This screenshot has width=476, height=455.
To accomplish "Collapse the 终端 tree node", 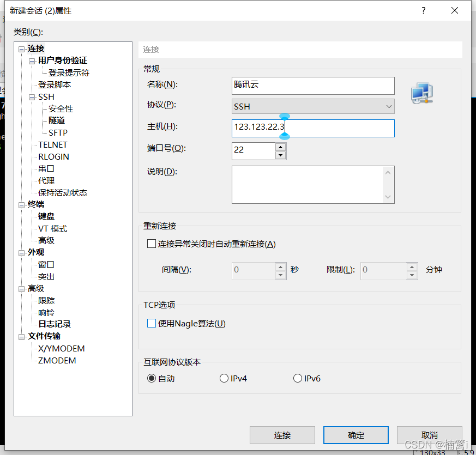I will point(22,204).
